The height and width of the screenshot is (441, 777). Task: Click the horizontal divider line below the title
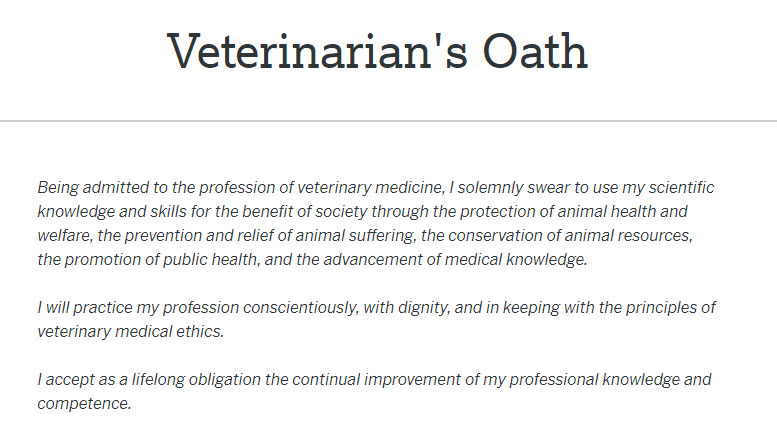tap(388, 120)
